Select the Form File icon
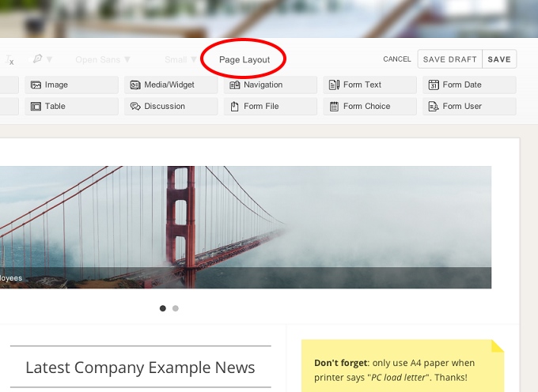Image resolution: width=538 pixels, height=392 pixels. [x=234, y=107]
